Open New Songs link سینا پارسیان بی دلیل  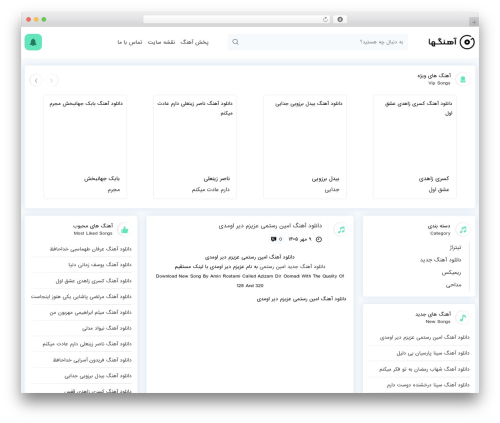click(433, 353)
